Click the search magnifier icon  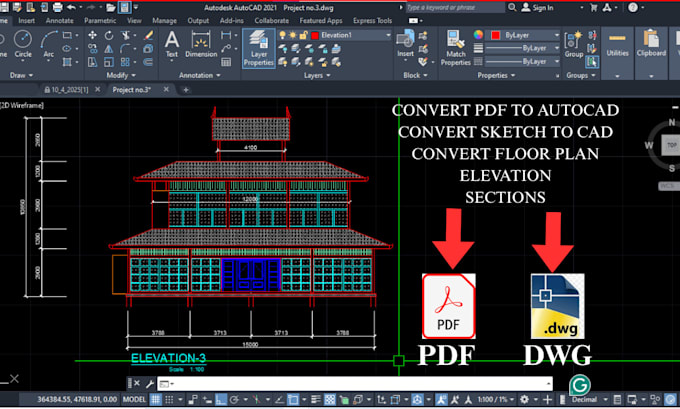[x=512, y=7]
